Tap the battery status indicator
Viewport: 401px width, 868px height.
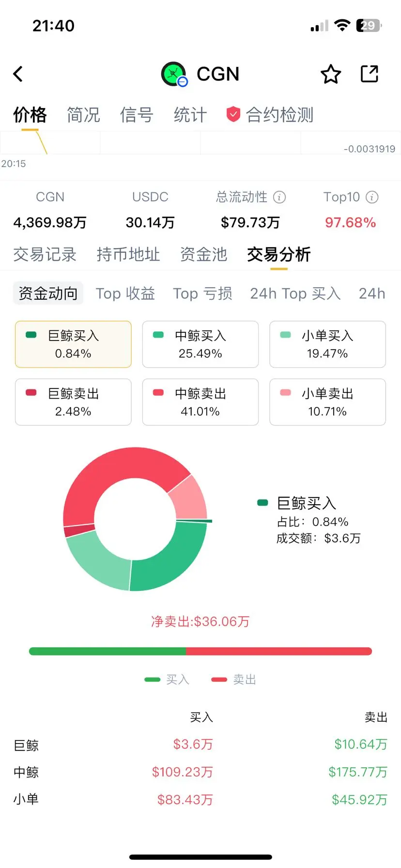pos(369,25)
